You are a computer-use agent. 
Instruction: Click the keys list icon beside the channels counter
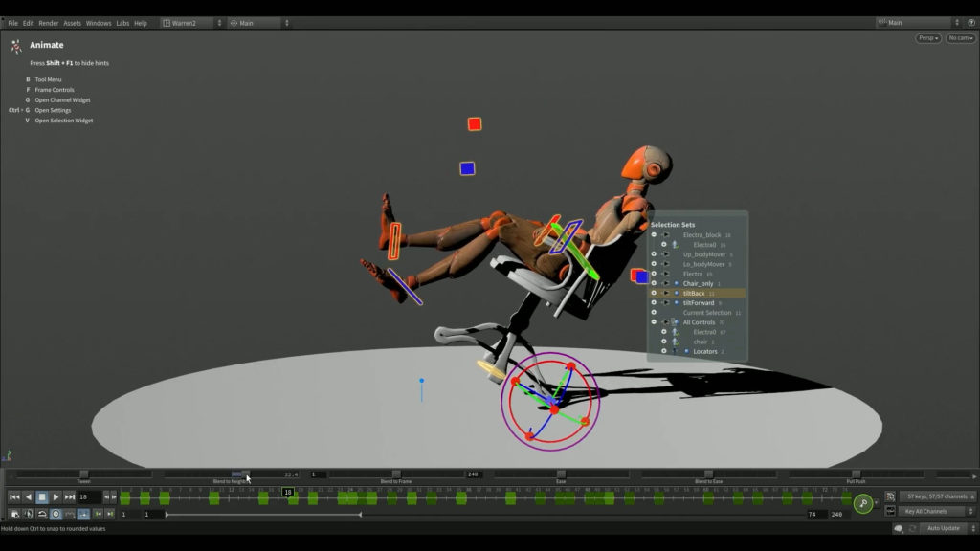[x=890, y=497]
